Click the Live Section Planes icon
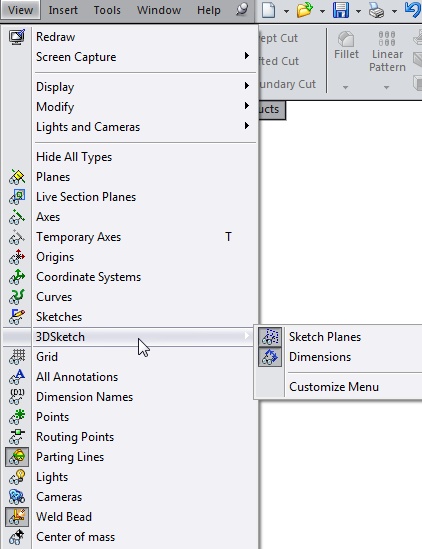The height and width of the screenshot is (549, 422). point(17,197)
